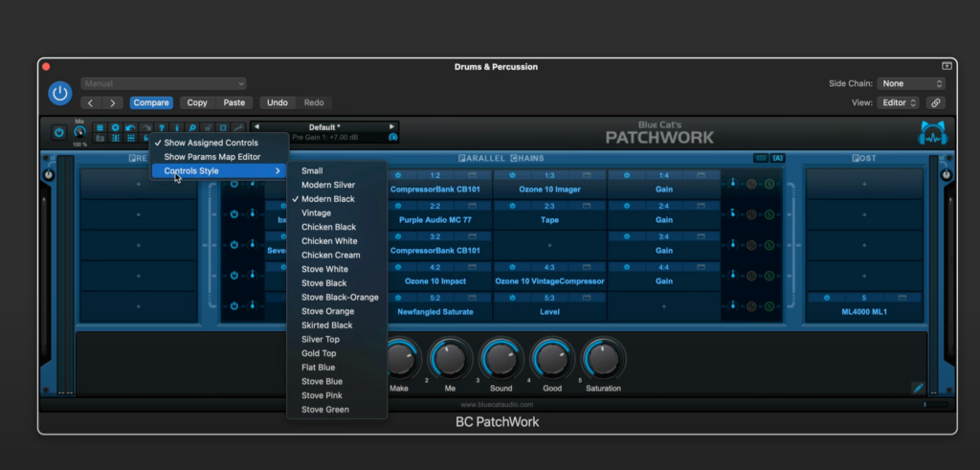Expand the Controls Style submenu

219,170
